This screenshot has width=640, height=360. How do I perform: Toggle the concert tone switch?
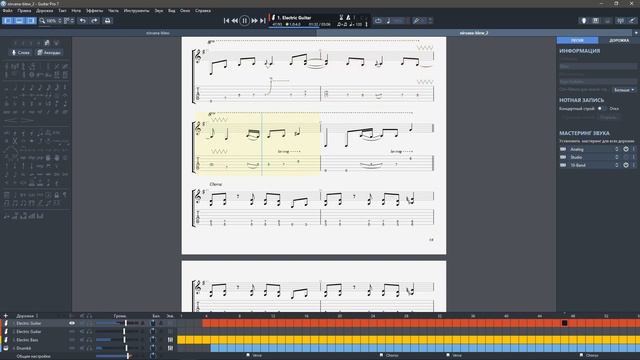coord(602,109)
